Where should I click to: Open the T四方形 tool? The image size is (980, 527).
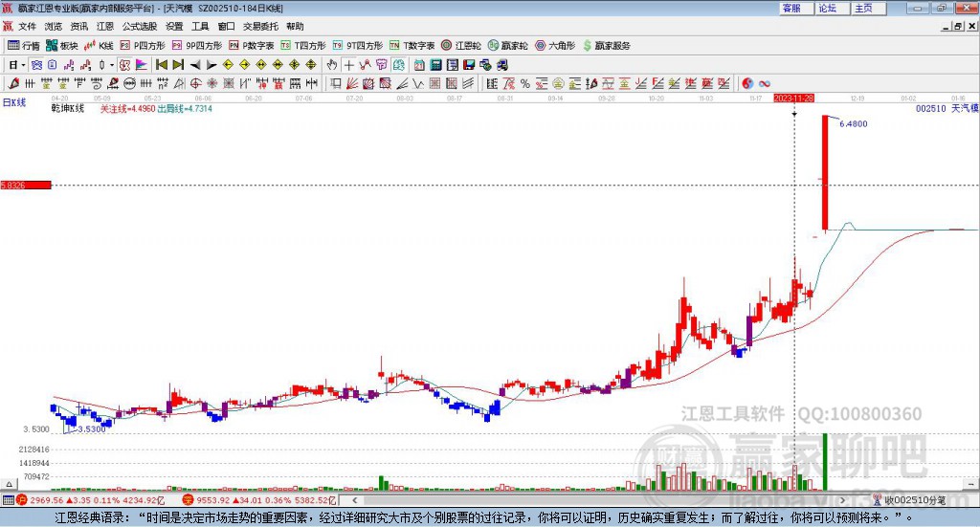pos(303,46)
